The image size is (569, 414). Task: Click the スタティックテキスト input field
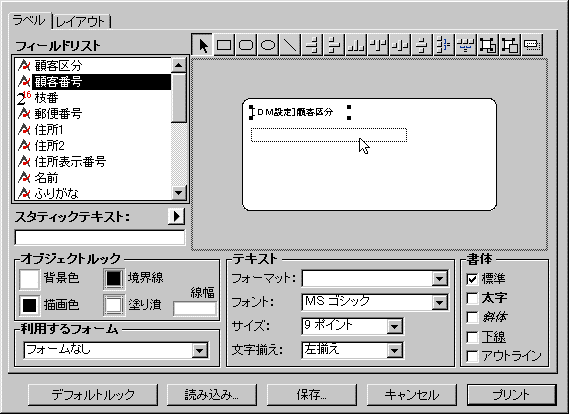coord(99,238)
